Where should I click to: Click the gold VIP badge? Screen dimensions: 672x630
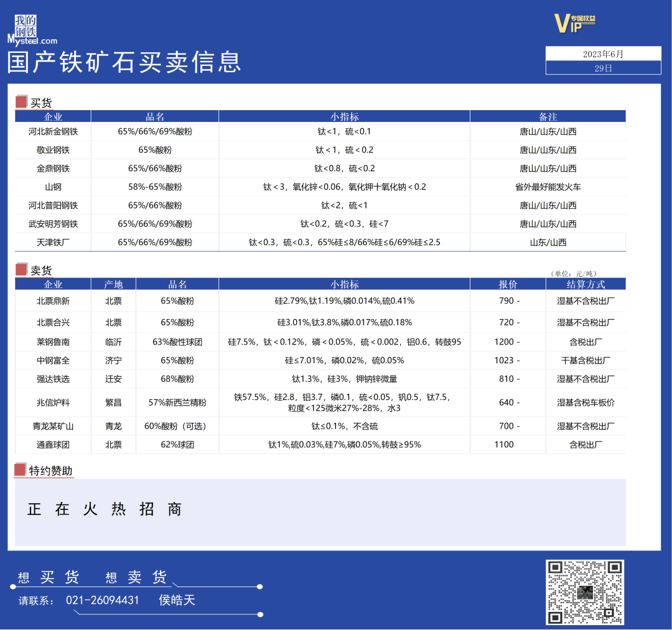(x=574, y=23)
